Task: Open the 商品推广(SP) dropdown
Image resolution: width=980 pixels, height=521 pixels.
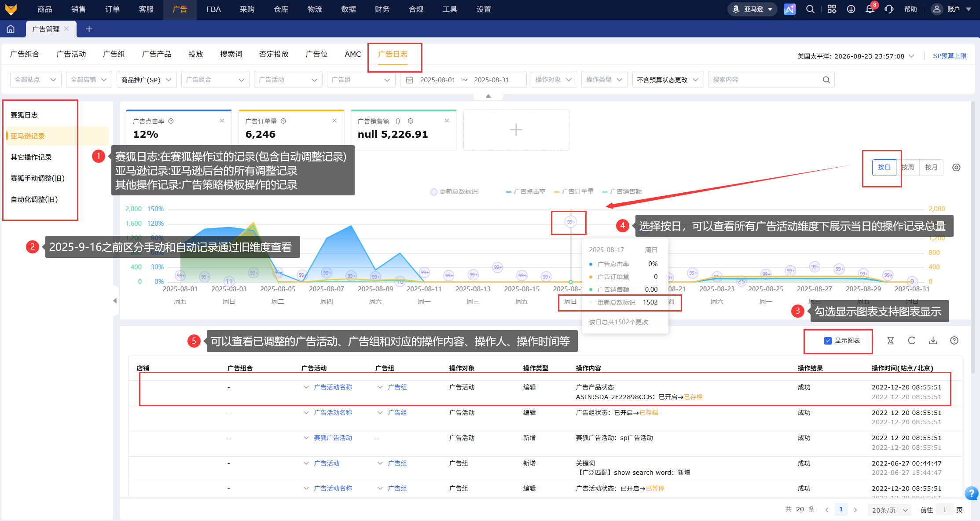Action: click(147, 80)
